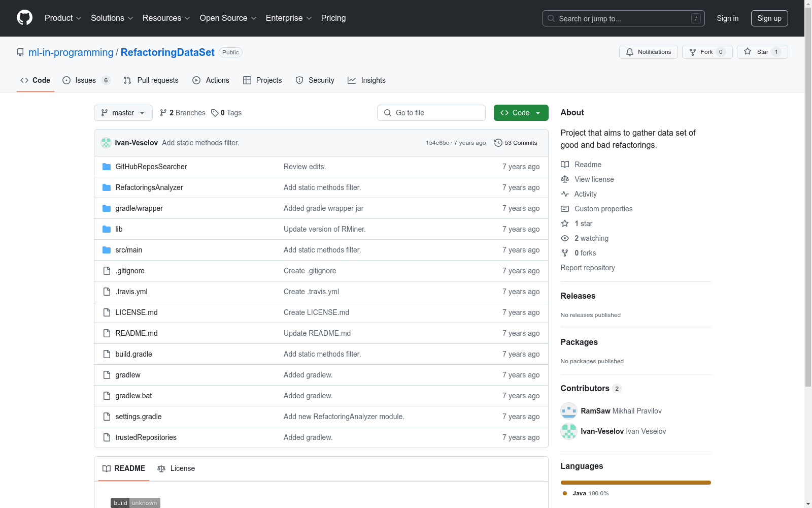Open the Packages section link

[579, 342]
